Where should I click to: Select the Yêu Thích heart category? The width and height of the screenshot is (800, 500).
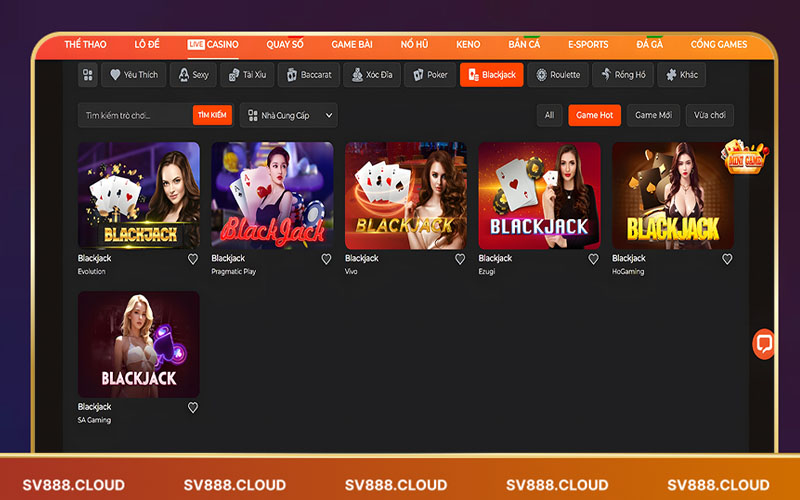[x=134, y=75]
